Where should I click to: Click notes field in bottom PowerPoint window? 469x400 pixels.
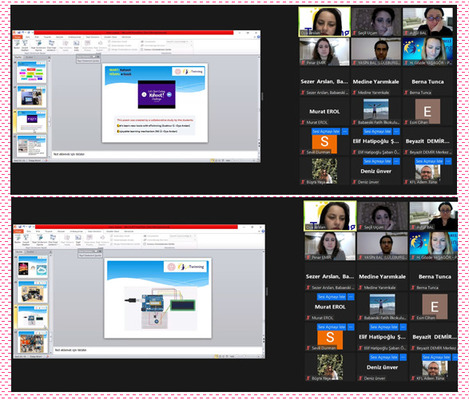157,350
